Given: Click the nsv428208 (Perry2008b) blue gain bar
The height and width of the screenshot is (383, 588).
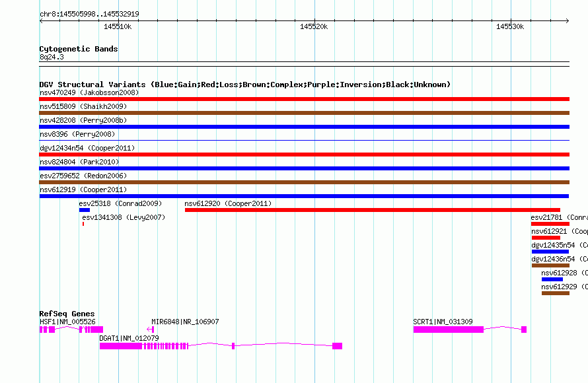Looking at the screenshot, I should [x=304, y=127].
